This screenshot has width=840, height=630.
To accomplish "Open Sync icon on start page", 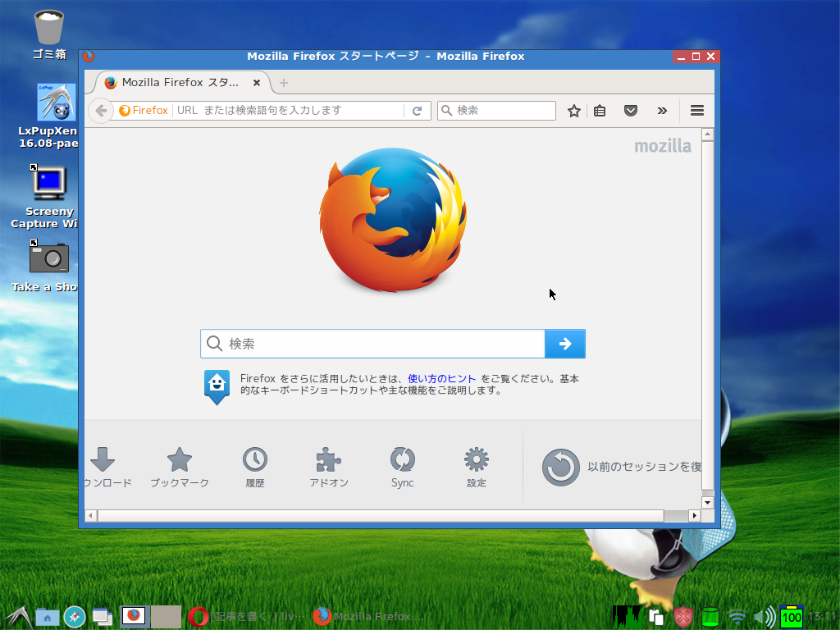I will click(x=402, y=467).
